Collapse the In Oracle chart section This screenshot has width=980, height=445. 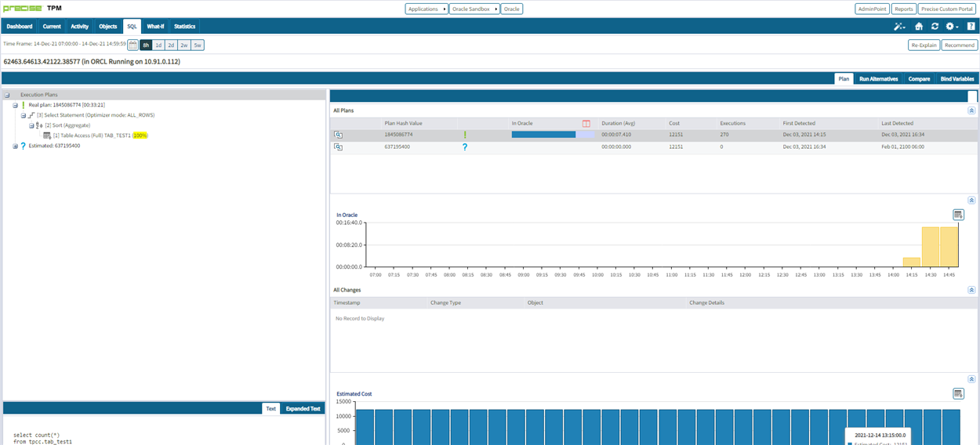pos(972,201)
